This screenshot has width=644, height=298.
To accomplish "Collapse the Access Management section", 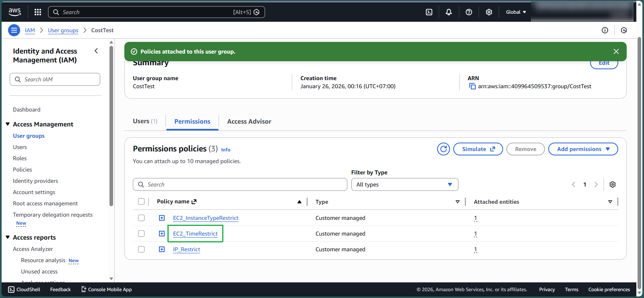I will [8, 124].
